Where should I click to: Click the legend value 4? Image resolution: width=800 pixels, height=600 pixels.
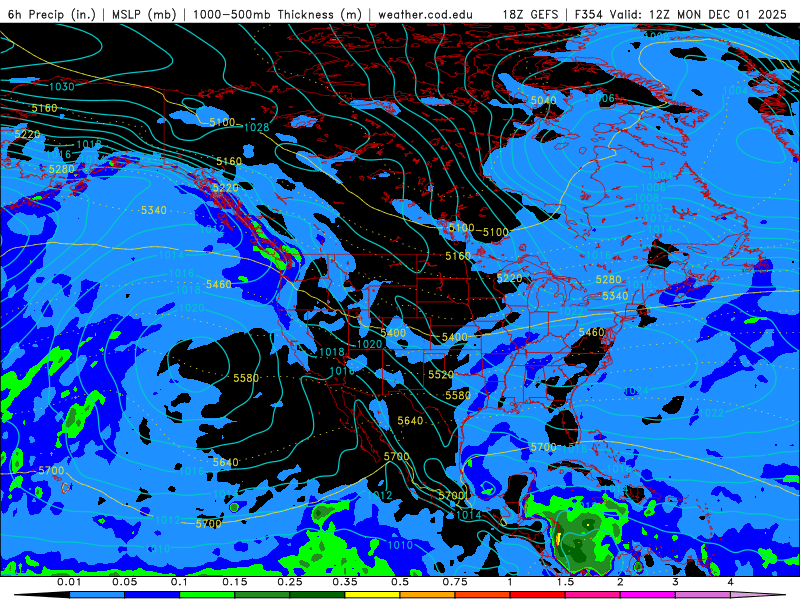tap(731, 582)
